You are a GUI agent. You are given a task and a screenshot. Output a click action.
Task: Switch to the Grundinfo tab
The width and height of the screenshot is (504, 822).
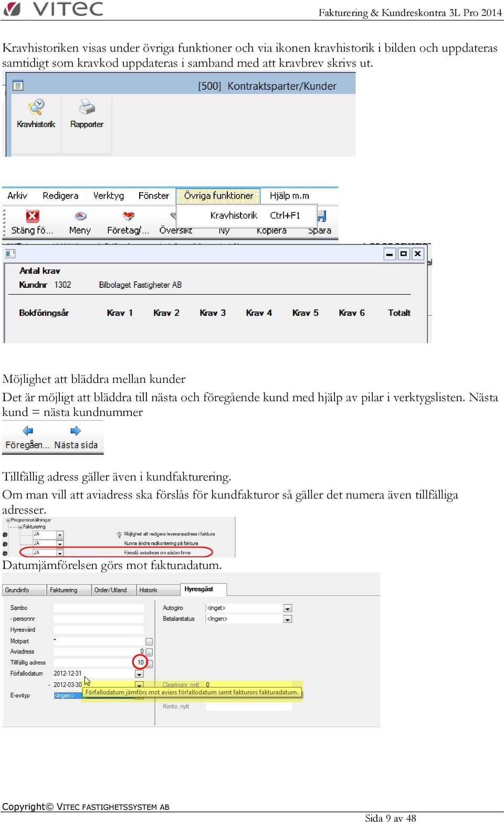pos(24,590)
